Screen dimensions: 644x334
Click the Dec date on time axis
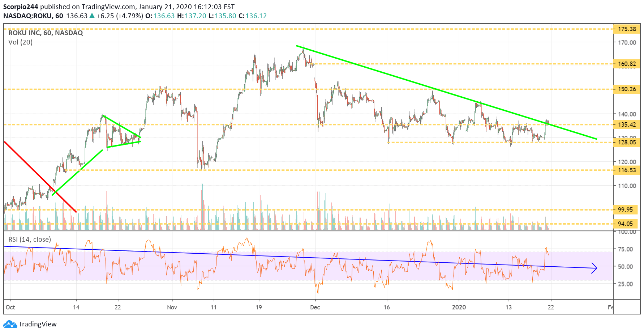[315, 307]
